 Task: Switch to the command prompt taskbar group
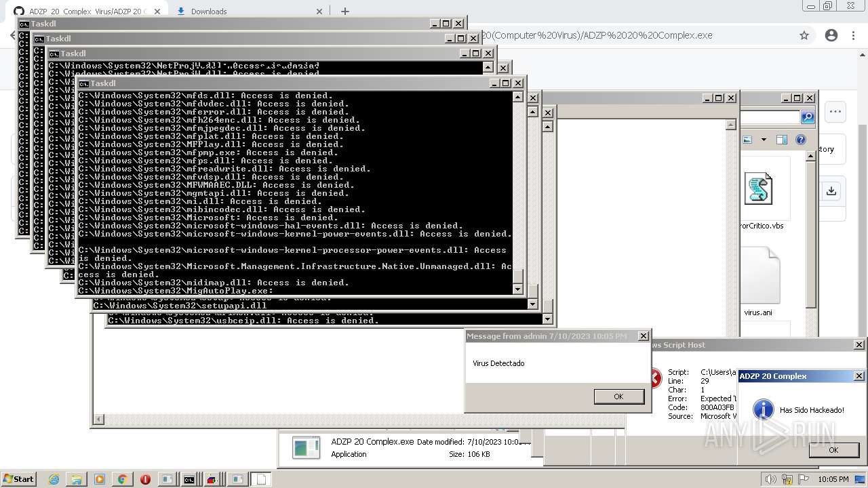(190, 479)
